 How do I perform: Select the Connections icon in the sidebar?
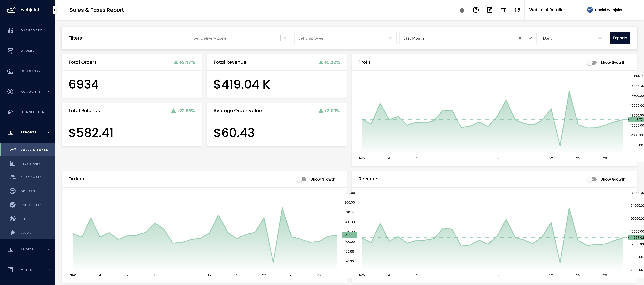(10, 112)
